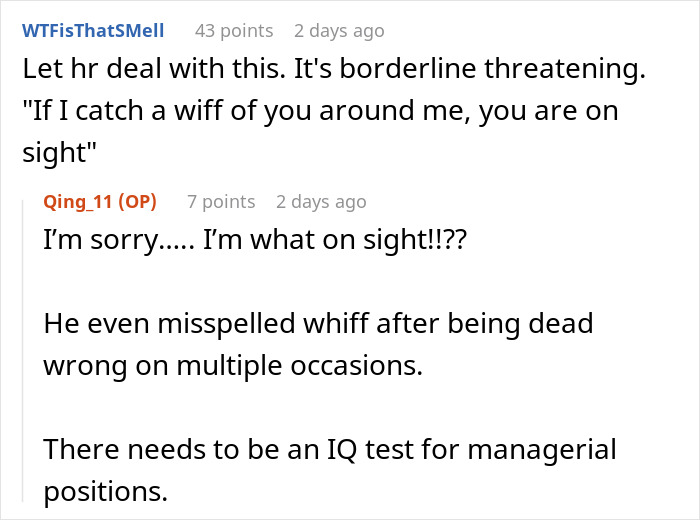Click the quoted 'If I catch a wiff' line
Screen dimensions: 700x520
pos(320,111)
